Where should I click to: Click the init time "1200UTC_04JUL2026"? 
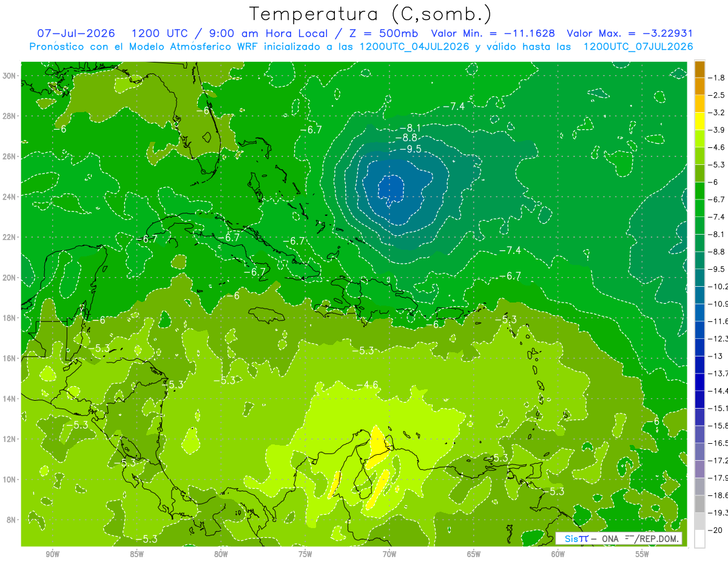tap(414, 47)
